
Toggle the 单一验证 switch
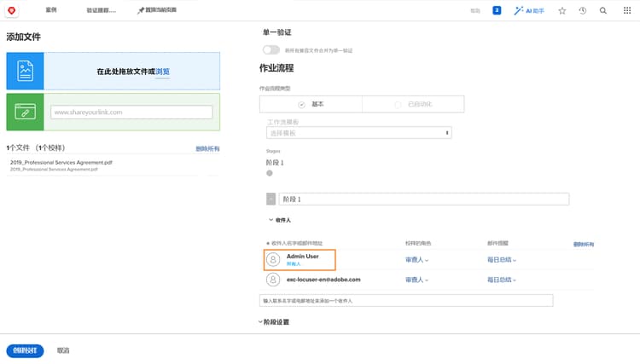coord(271,49)
